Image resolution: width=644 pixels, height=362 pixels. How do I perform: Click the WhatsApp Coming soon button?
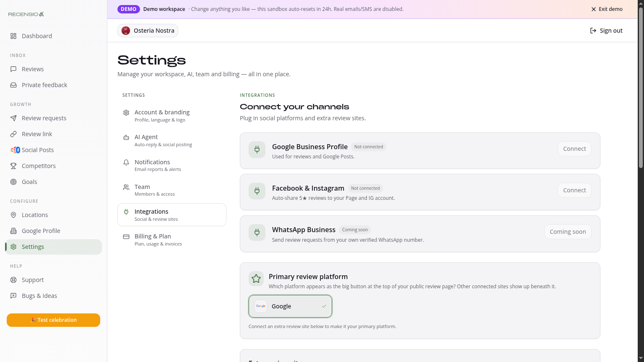pos(568,232)
